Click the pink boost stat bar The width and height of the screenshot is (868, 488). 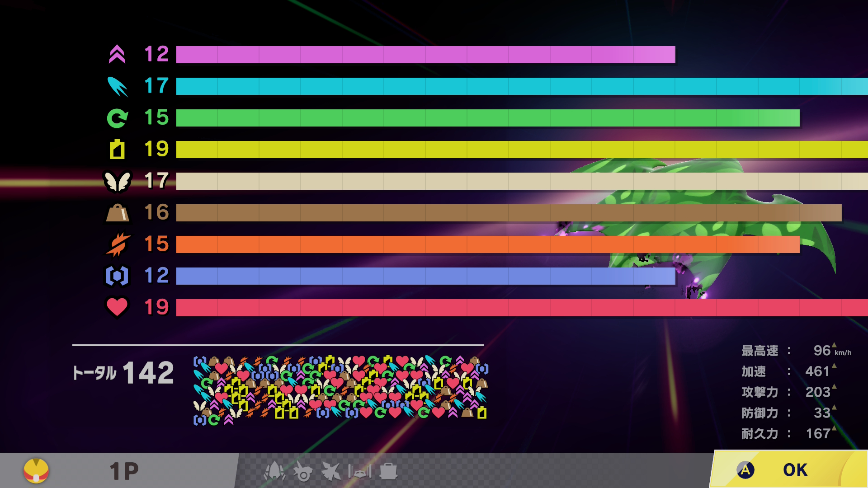pos(425,55)
